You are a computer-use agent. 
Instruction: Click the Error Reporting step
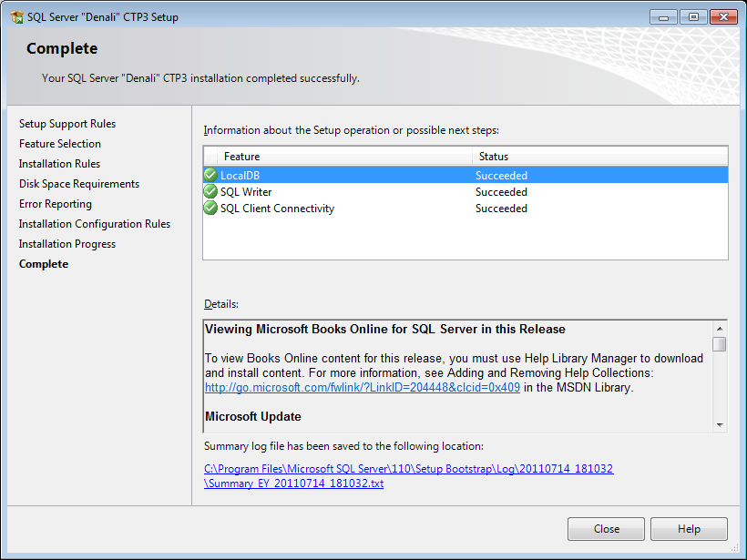pos(56,204)
